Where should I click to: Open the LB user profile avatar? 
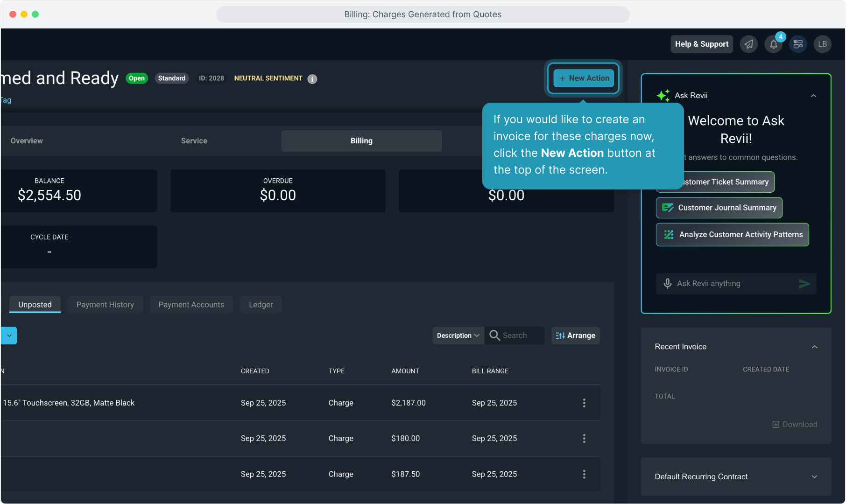coord(822,44)
